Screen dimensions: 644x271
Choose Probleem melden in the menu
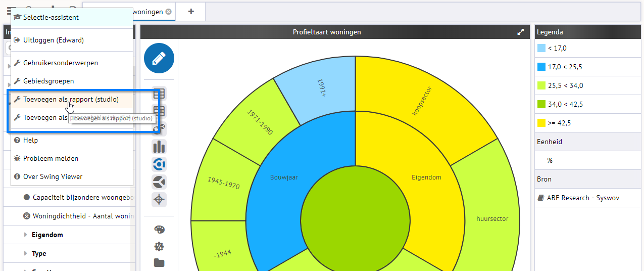(x=72, y=158)
